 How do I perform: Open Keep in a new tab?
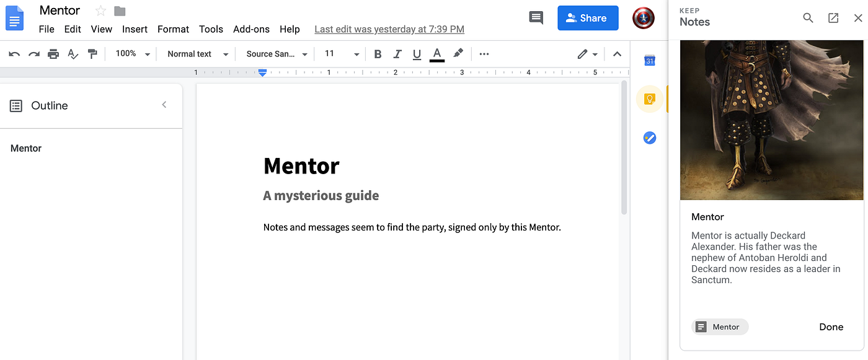click(833, 18)
